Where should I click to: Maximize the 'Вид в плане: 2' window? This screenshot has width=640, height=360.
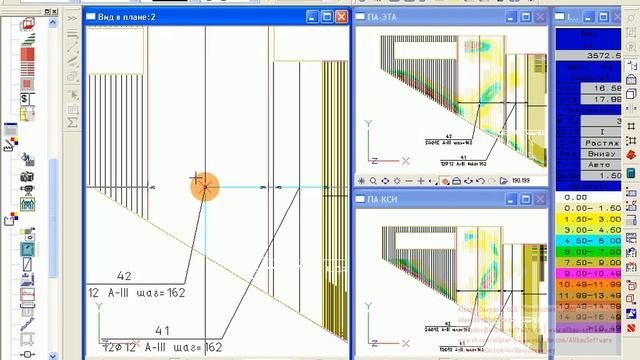[x=327, y=17]
